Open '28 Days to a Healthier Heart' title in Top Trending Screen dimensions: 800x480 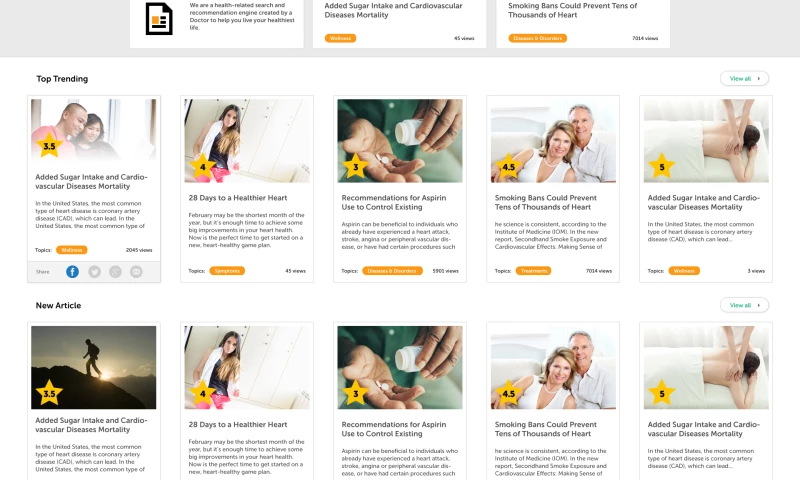(238, 198)
